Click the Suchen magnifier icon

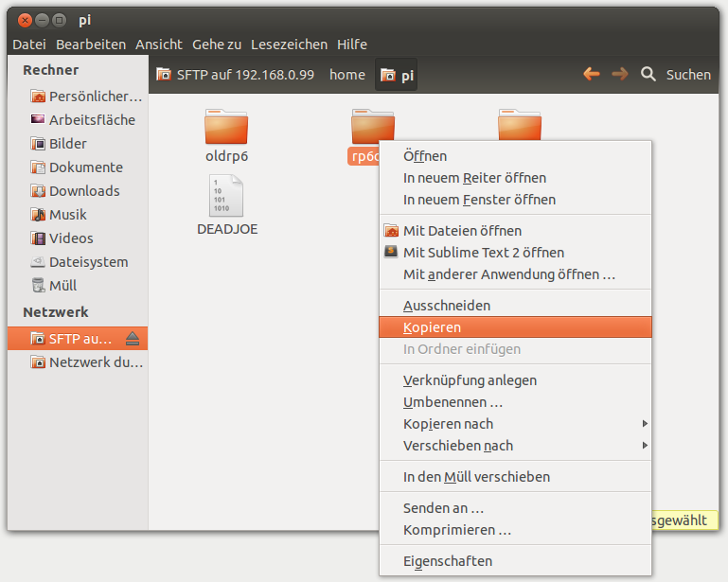click(648, 74)
